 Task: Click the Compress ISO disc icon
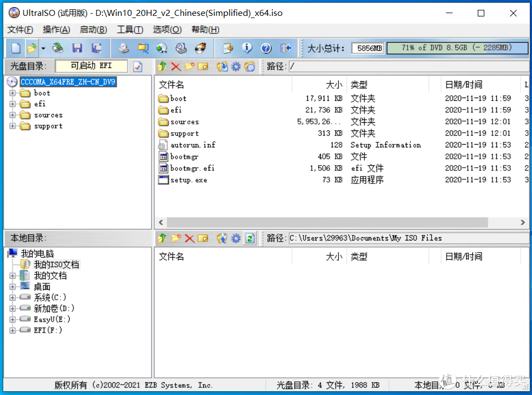[162, 48]
